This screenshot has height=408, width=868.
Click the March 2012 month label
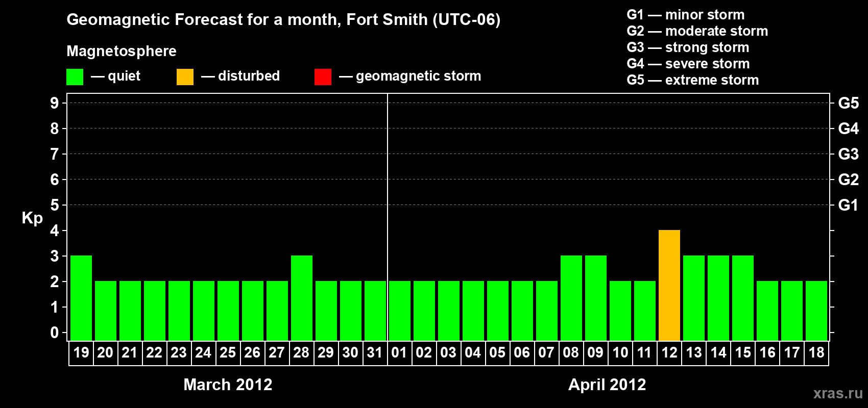click(228, 385)
